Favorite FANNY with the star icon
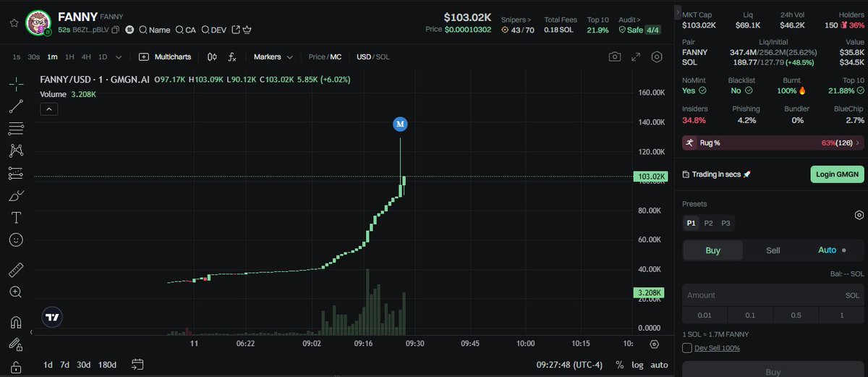The width and height of the screenshot is (868, 377). coord(14,22)
